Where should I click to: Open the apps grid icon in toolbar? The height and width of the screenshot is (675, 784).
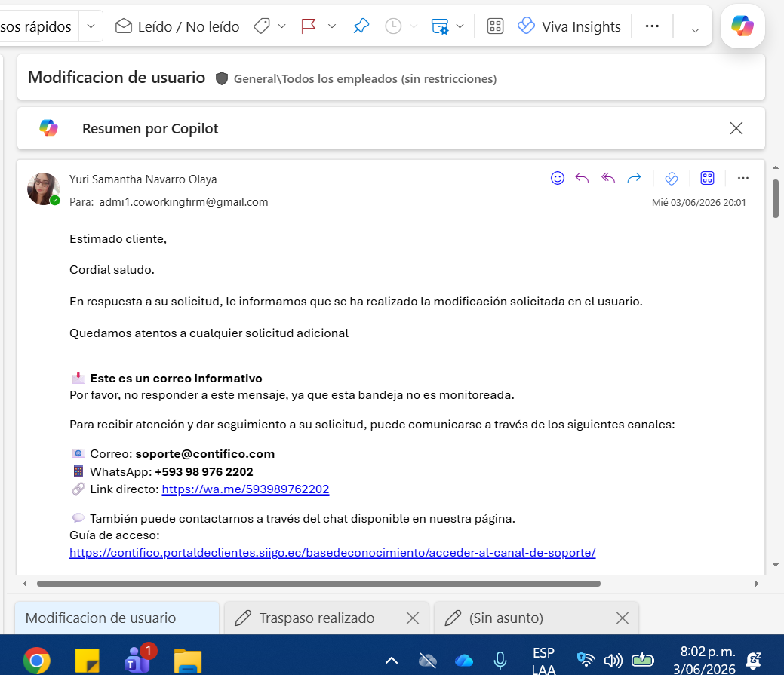click(x=495, y=26)
